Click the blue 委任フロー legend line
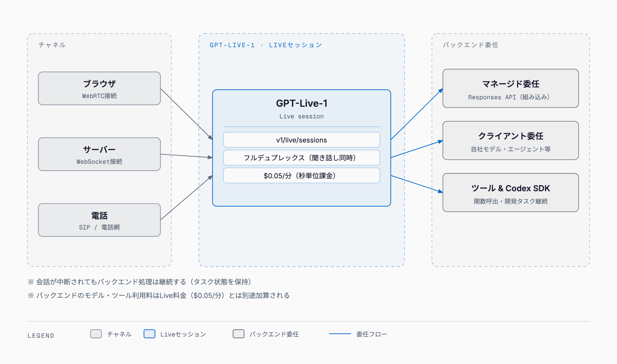Image resolution: width=617 pixels, height=364 pixels. tap(340, 334)
